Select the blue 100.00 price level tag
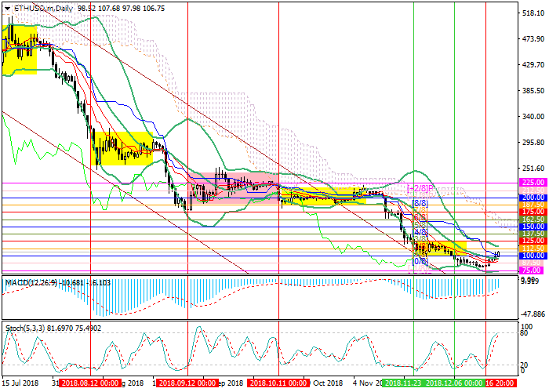Screen dimensions: 549x392 click(x=533, y=256)
